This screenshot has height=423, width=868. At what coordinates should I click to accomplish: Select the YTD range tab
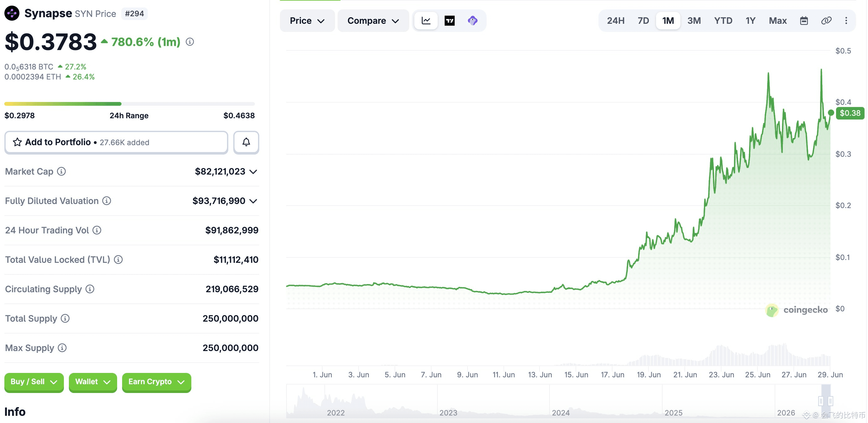point(723,21)
